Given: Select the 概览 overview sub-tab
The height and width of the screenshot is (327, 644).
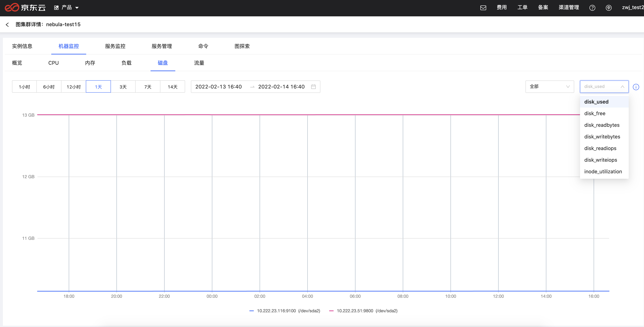Looking at the screenshot, I should tap(17, 63).
